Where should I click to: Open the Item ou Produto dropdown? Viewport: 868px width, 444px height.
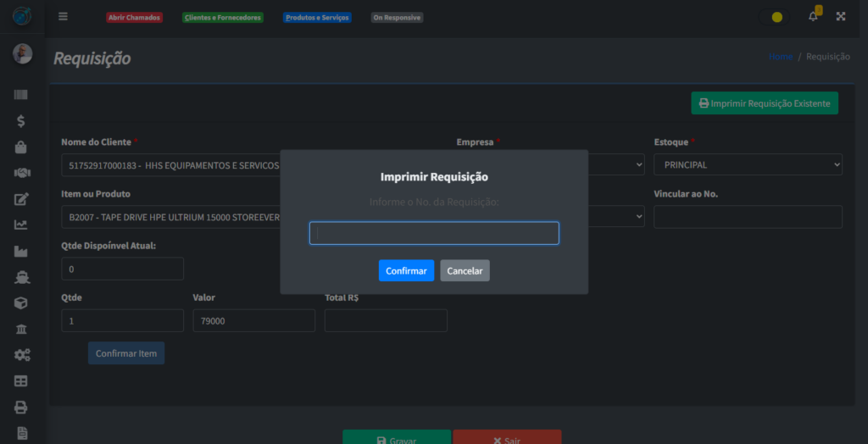(x=171, y=217)
